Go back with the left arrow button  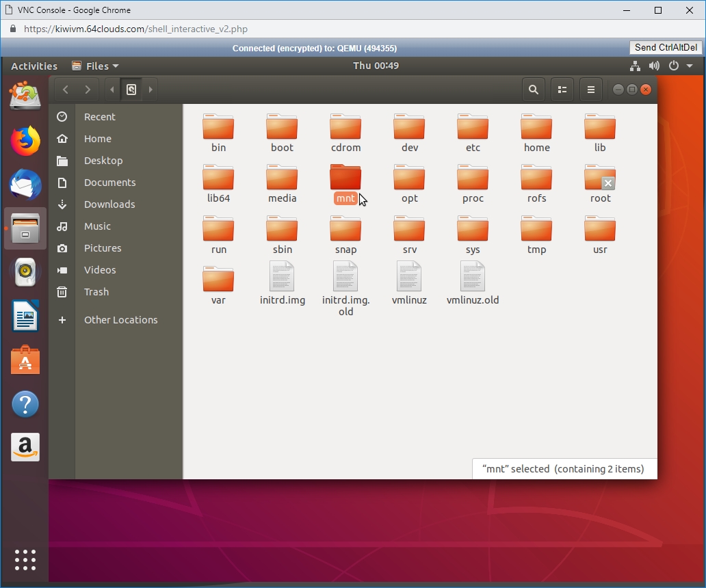point(66,90)
